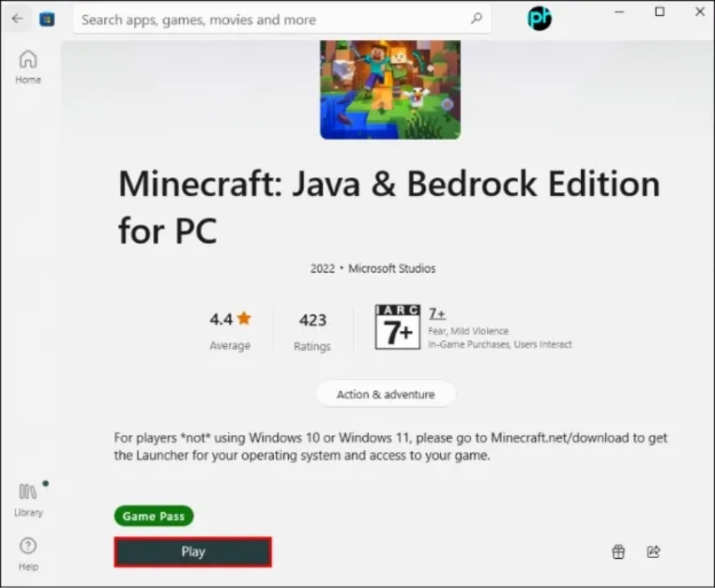This screenshot has width=715, height=588.
Task: Go to Home in the sidebar
Action: tap(28, 67)
